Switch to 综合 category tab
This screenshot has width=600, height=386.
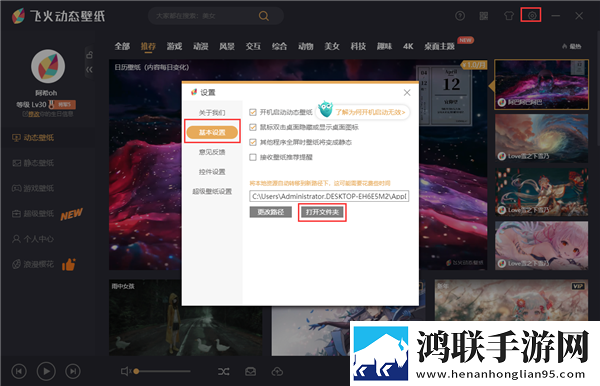point(279,46)
